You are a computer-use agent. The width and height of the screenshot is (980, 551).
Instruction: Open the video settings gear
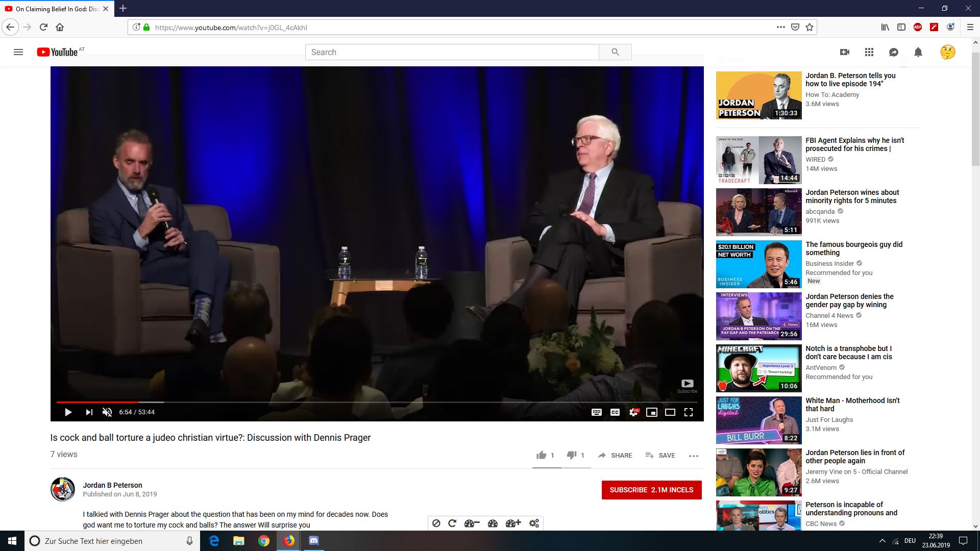point(633,412)
